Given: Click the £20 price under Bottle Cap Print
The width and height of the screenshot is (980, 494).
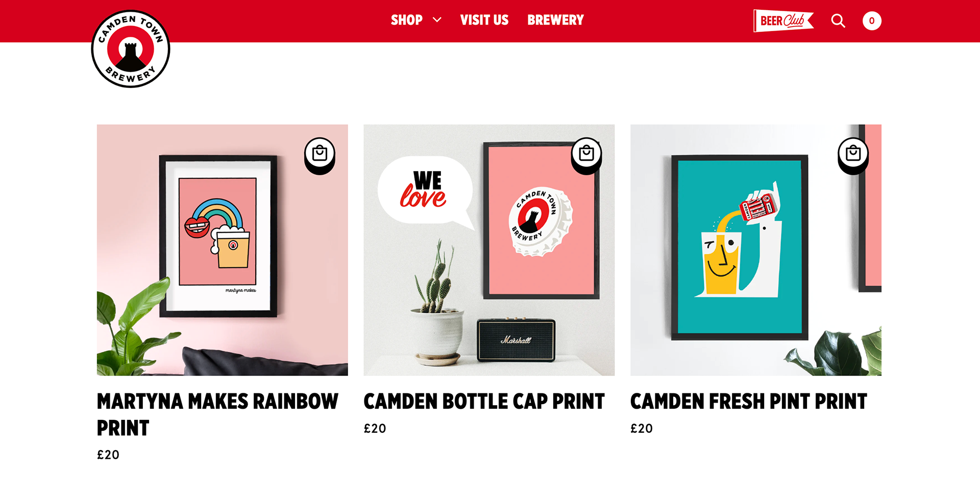Looking at the screenshot, I should (375, 429).
